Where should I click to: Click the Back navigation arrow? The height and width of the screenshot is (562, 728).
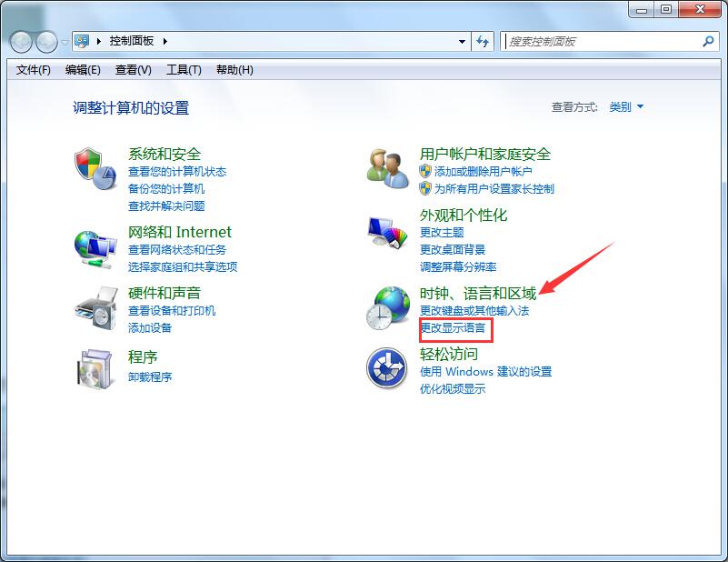(x=21, y=42)
